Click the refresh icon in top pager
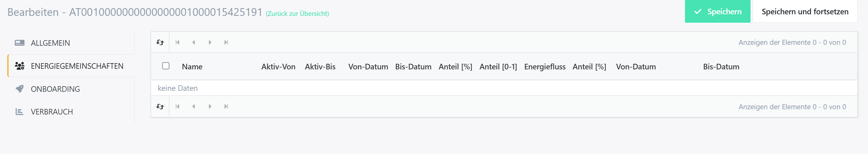This screenshot has width=868, height=154. pos(160,42)
